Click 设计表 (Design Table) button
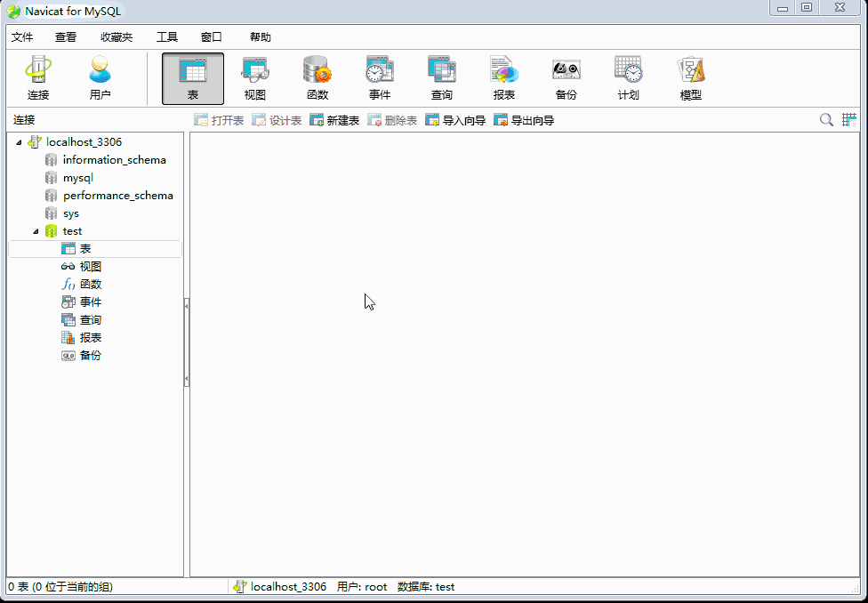The width and height of the screenshot is (868, 603). (277, 120)
